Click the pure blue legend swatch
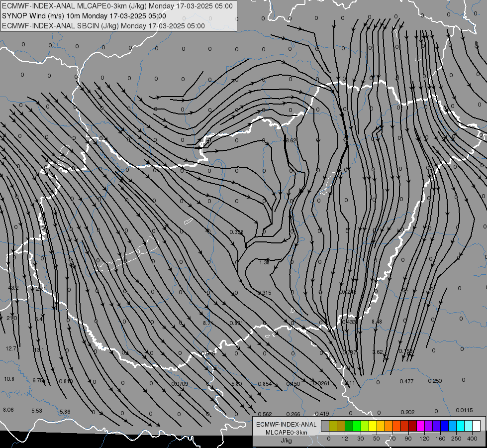Viewport: 487px width, 448px height. click(445, 426)
